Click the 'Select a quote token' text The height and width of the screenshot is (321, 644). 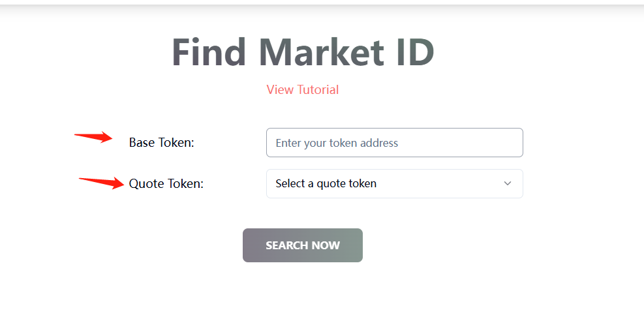click(x=326, y=184)
